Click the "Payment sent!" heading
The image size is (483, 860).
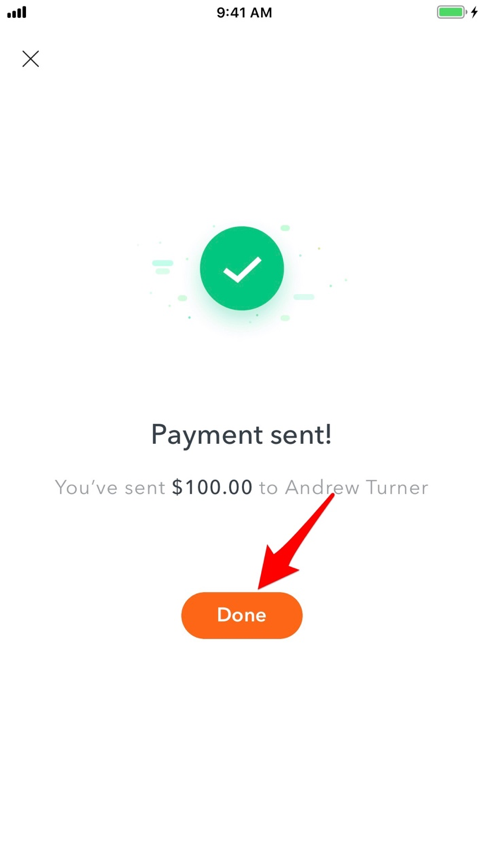pos(242,435)
